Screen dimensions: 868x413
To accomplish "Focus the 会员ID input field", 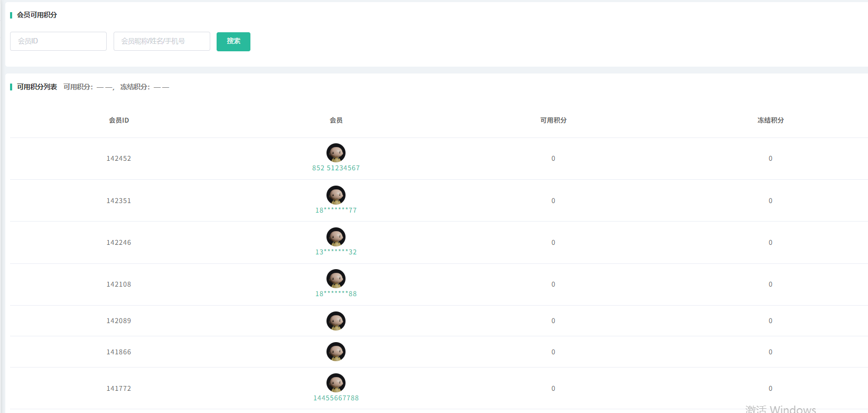I will click(x=58, y=41).
